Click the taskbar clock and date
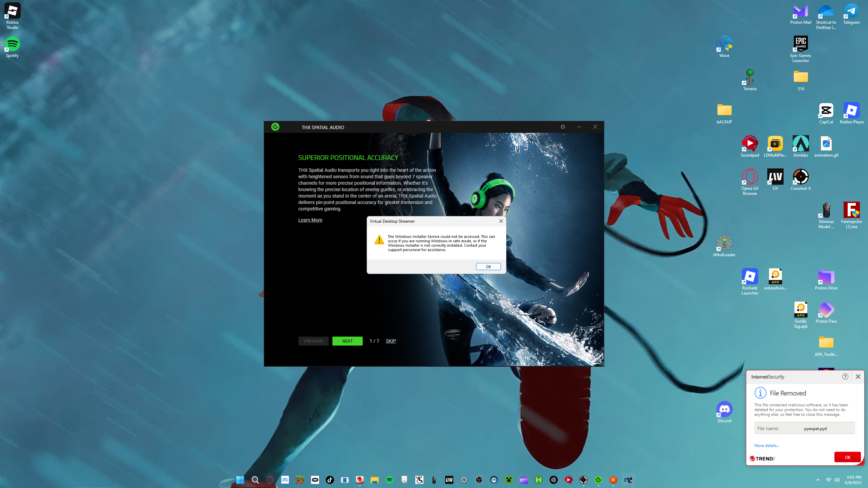This screenshot has height=488, width=868. pyautogui.click(x=853, y=480)
